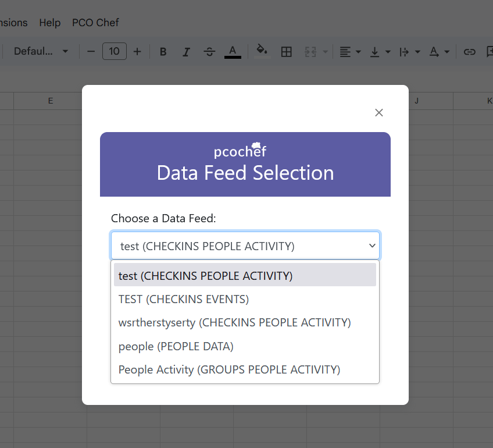This screenshot has width=493, height=448.
Task: Open the Help menu
Action: 49,23
